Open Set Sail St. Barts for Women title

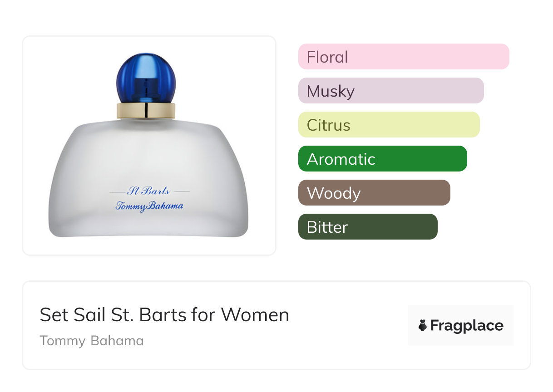164,314
